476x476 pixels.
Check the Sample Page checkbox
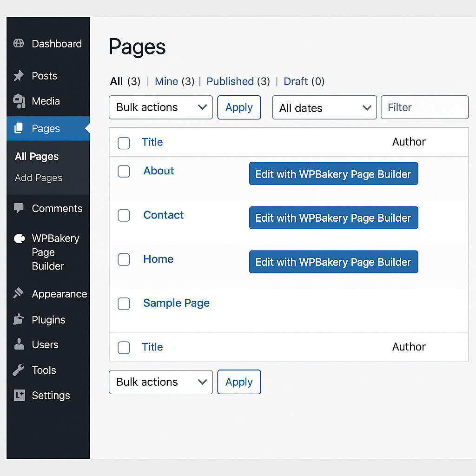coord(124,304)
